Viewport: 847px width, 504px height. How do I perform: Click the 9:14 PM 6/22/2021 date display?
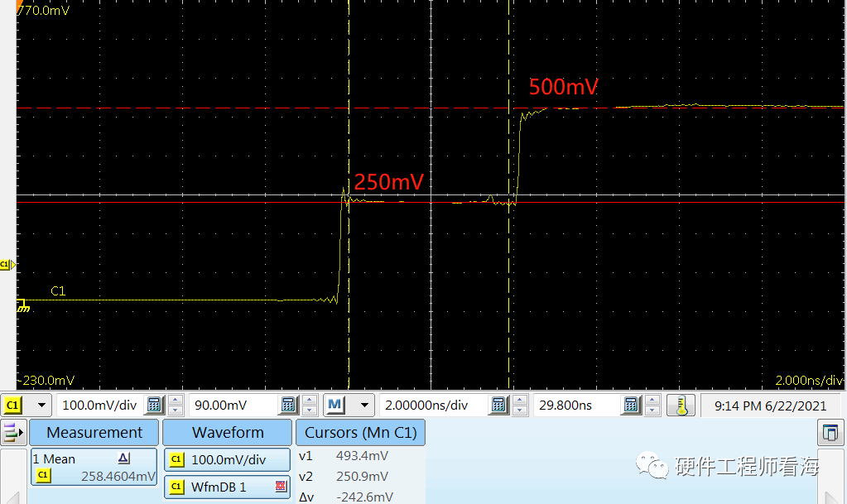coord(770,406)
